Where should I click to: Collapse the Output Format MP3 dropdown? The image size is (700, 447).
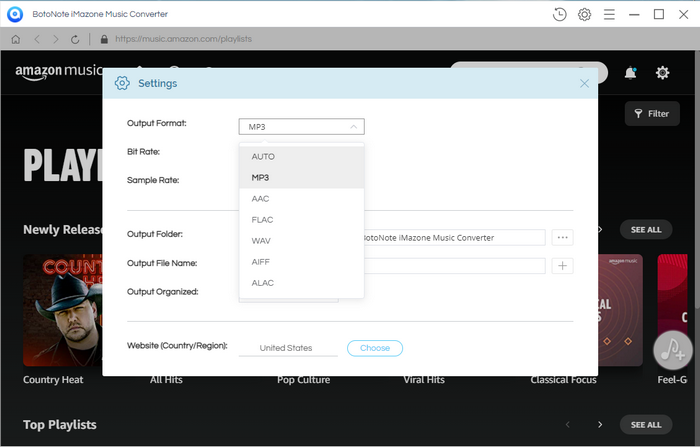point(302,127)
